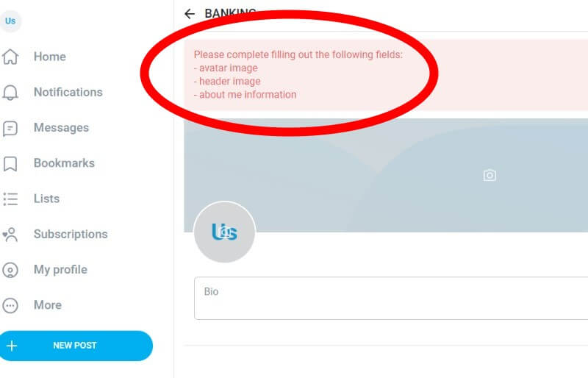Screen dimensions: 588x378
Task: Click the Messages speech bubble icon
Action: tap(10, 128)
